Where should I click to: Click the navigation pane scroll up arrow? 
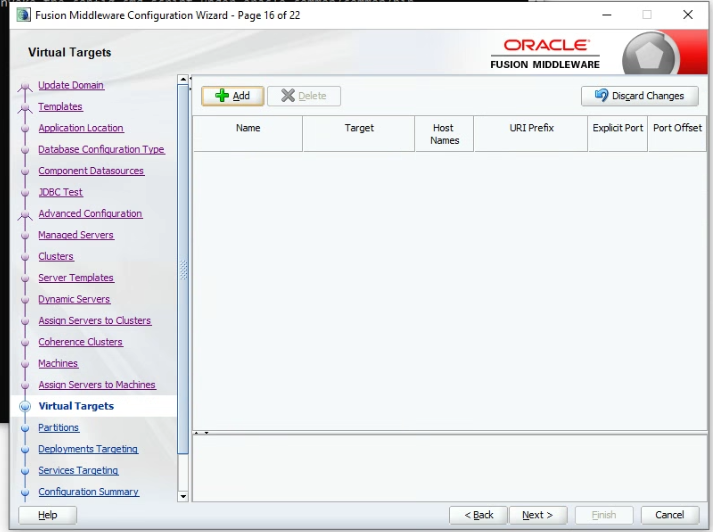(183, 79)
